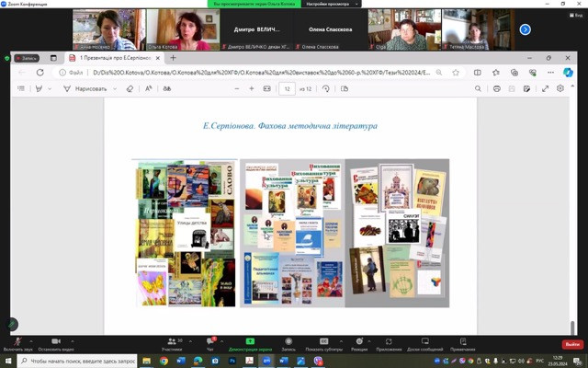Show subtitles with Показать субтитры
This screenshot has width=588, height=368.
[323, 342]
